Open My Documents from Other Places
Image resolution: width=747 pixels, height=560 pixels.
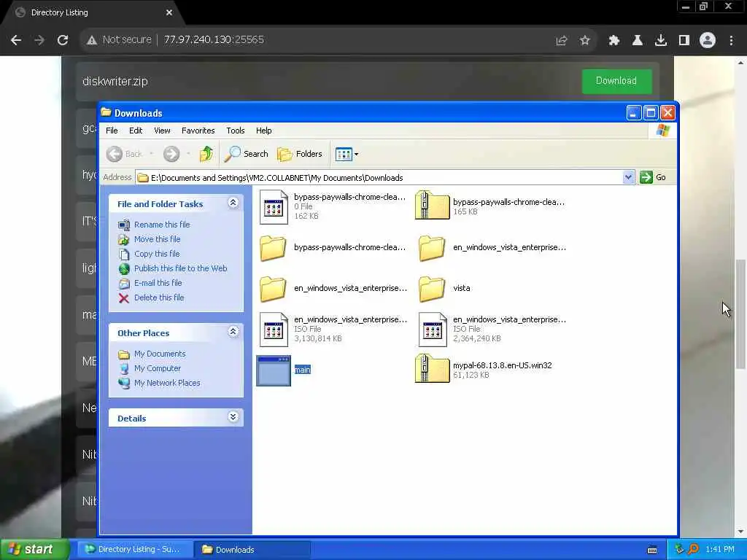[x=160, y=354]
